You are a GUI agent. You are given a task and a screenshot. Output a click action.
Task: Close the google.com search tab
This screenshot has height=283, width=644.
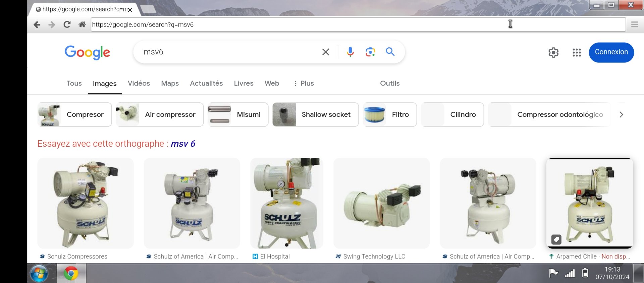(130, 10)
